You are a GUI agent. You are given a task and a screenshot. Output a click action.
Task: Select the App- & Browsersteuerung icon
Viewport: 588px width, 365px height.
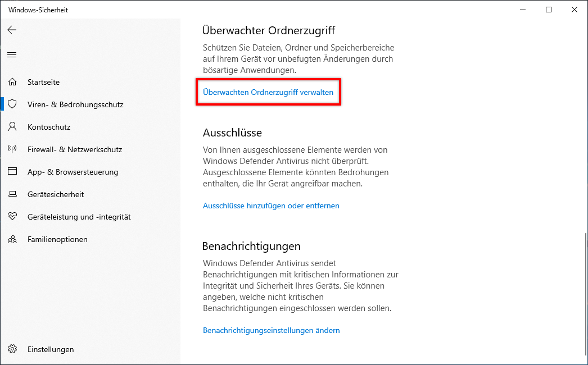(x=12, y=172)
